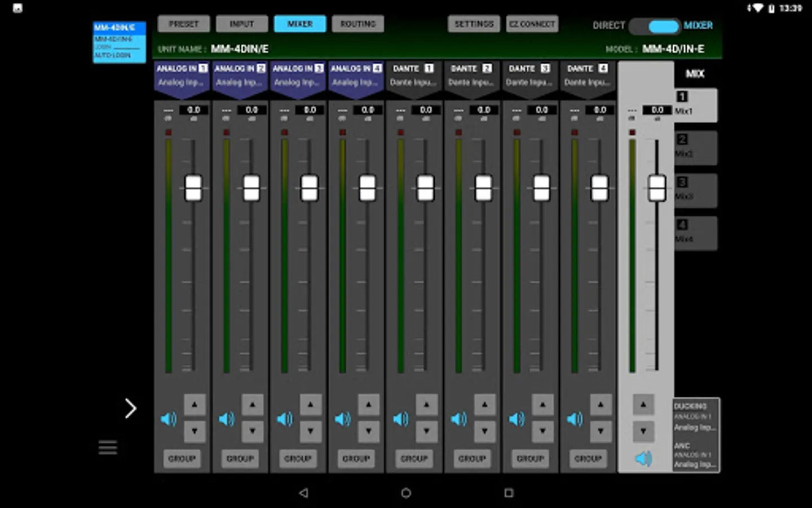Raise ANALOG IN 3 level with up arrow
Screen dimensions: 812x508
[x=311, y=405]
